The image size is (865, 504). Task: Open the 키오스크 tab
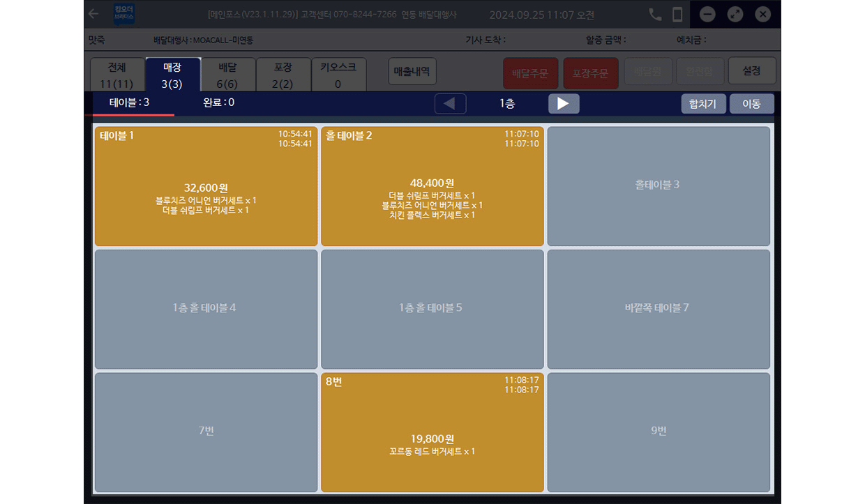coord(338,75)
